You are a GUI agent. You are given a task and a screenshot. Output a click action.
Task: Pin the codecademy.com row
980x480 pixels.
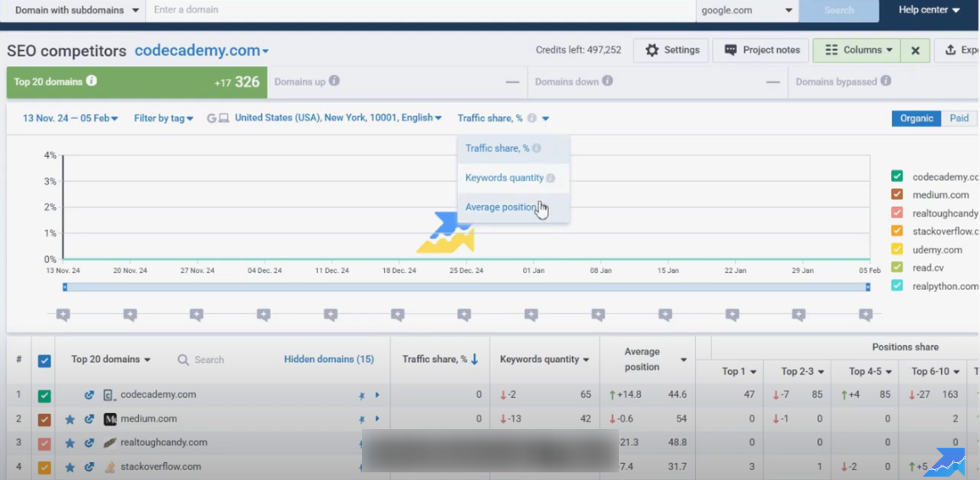[x=362, y=396]
